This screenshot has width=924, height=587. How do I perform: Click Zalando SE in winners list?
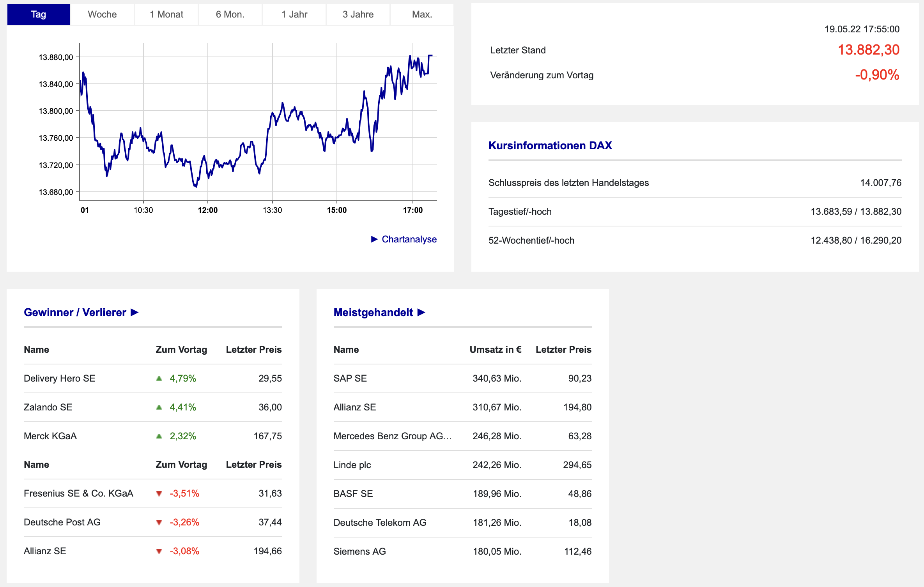click(48, 407)
